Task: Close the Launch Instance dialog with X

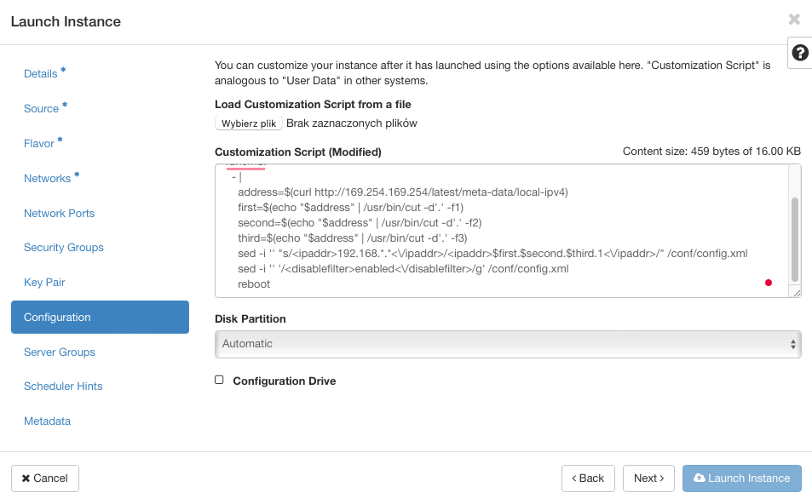Action: 794,20
